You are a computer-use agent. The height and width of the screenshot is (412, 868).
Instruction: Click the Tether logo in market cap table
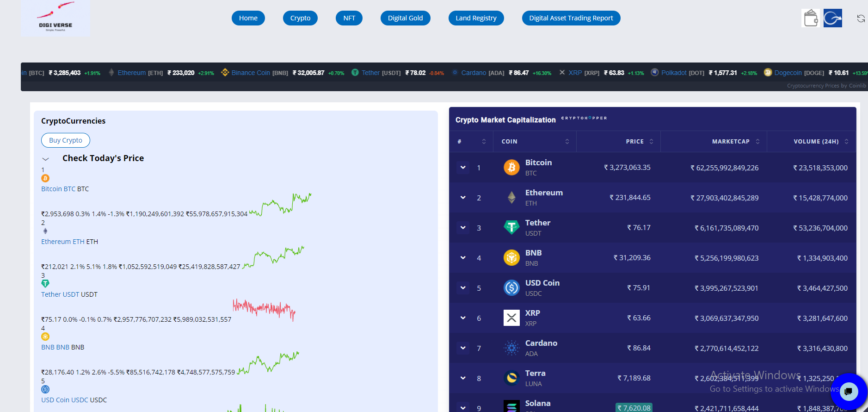[511, 227]
